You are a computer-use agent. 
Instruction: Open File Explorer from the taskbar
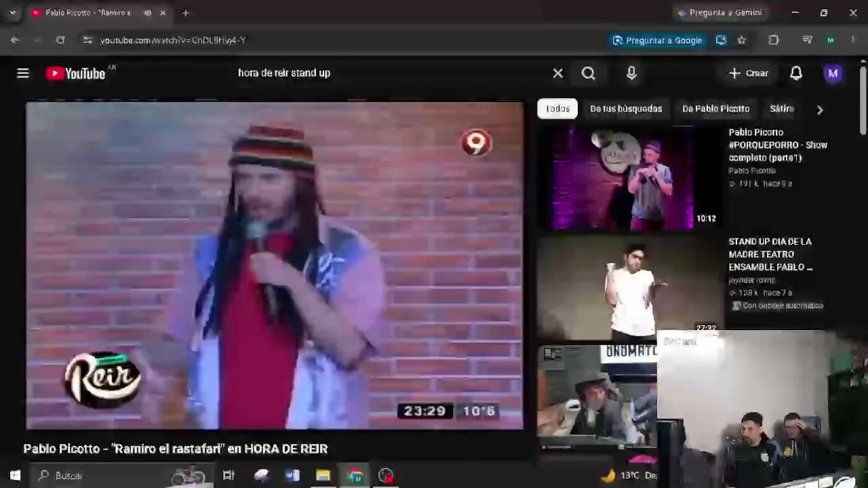[323, 476]
